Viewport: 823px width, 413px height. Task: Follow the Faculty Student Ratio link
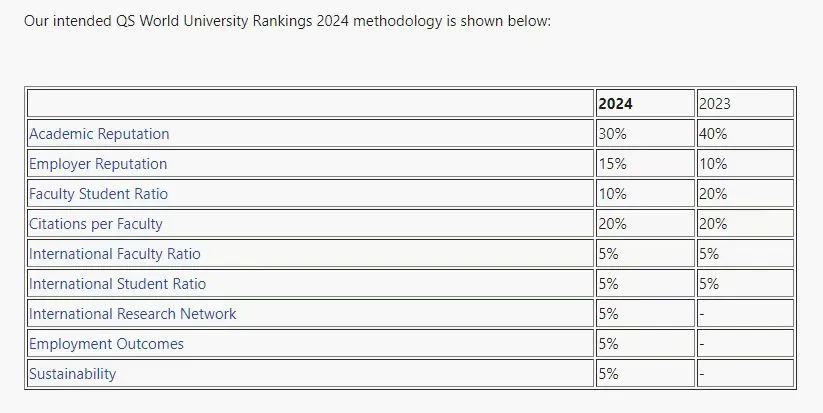point(99,194)
